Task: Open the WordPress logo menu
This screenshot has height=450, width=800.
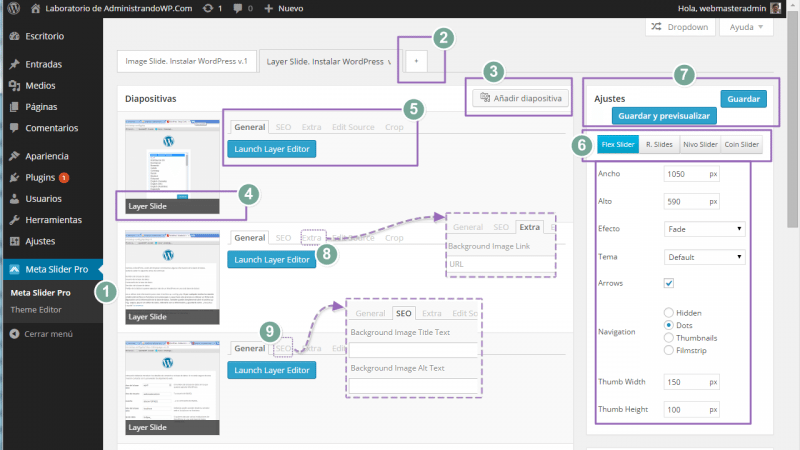Action: click(14, 8)
